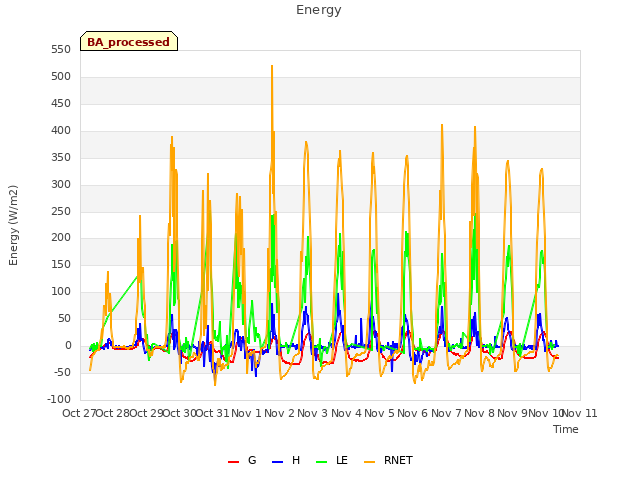Click the green LE legend color marker

322,462
